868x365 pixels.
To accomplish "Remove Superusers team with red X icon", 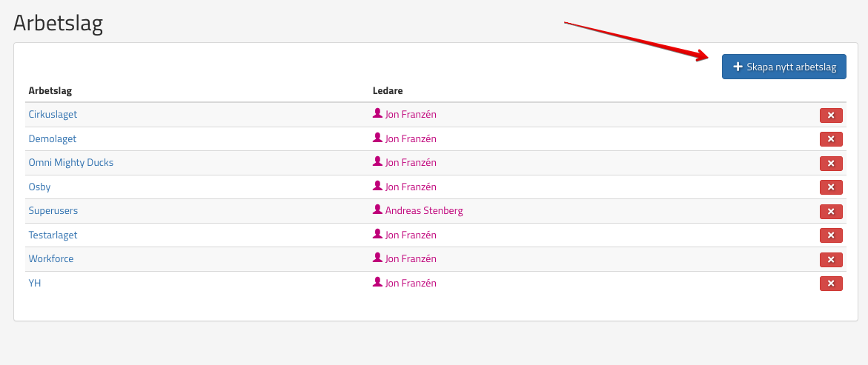I will pos(830,211).
